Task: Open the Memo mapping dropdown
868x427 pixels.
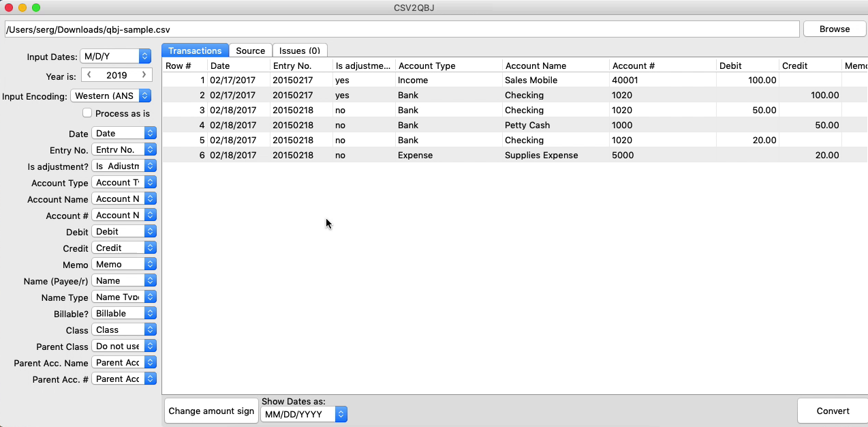Action: coord(124,264)
